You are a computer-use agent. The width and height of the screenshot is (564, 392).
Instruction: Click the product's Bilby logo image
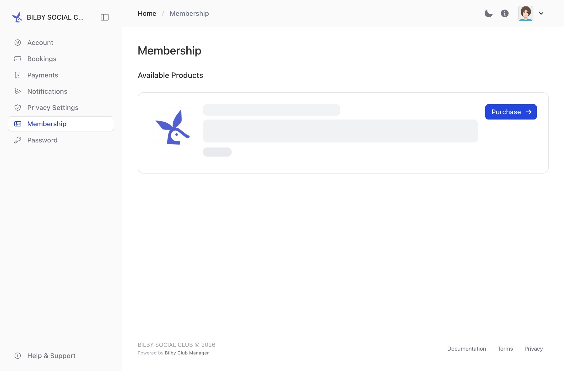(x=173, y=127)
